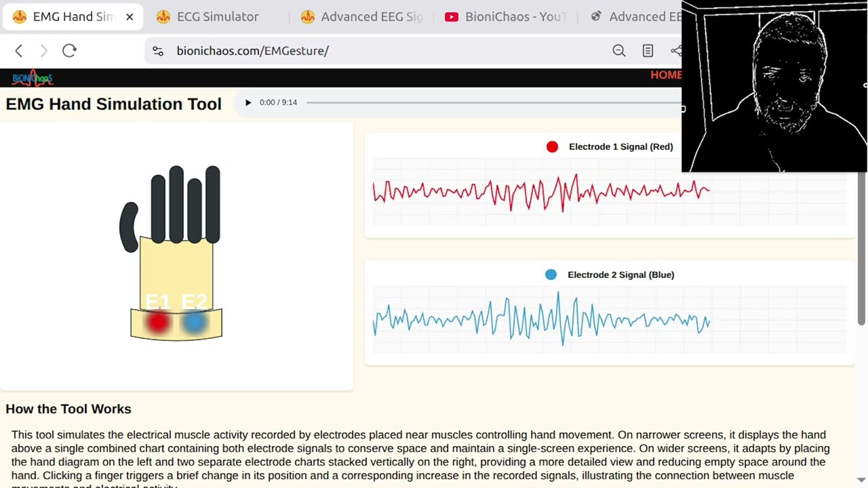Open the HOME link in site header
The width and height of the screenshot is (868, 488).
click(x=666, y=75)
